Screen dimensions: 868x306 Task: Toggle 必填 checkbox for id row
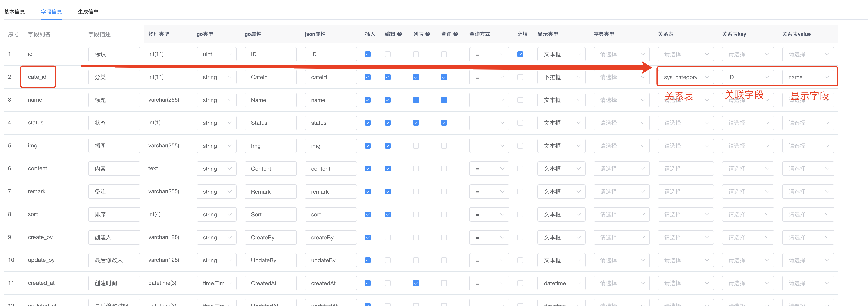[x=520, y=54]
